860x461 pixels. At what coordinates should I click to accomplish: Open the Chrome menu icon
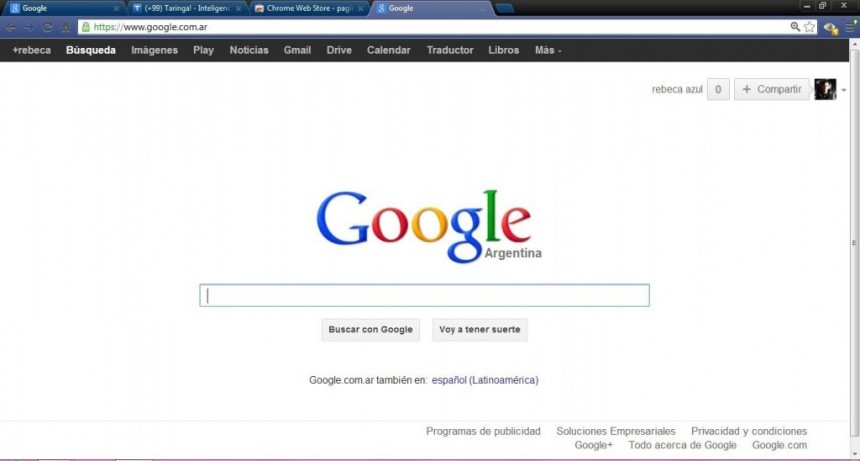(851, 27)
